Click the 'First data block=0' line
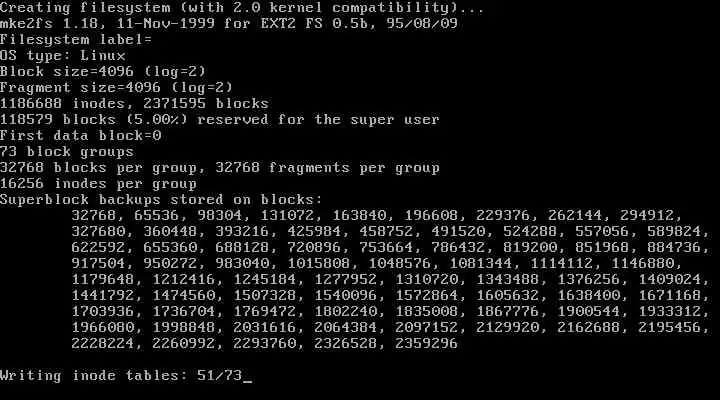The image size is (720, 400). 80,135
